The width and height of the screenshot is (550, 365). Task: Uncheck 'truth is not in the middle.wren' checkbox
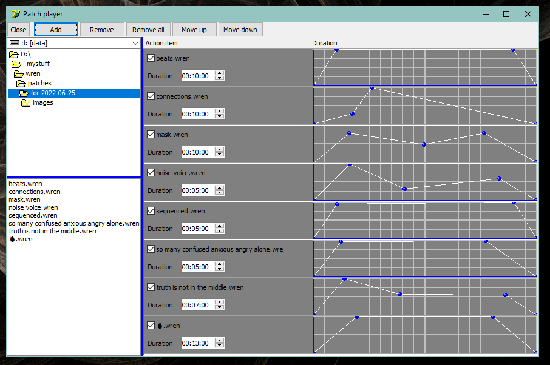151,287
